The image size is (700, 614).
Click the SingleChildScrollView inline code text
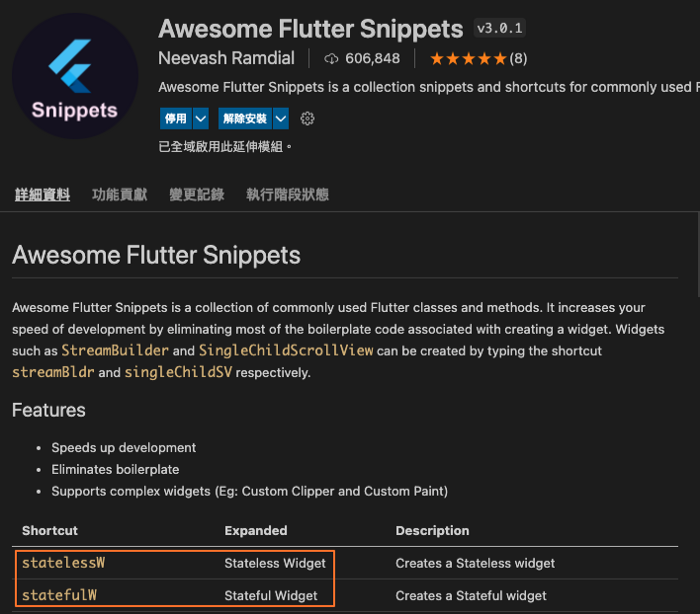pyautogui.click(x=286, y=351)
